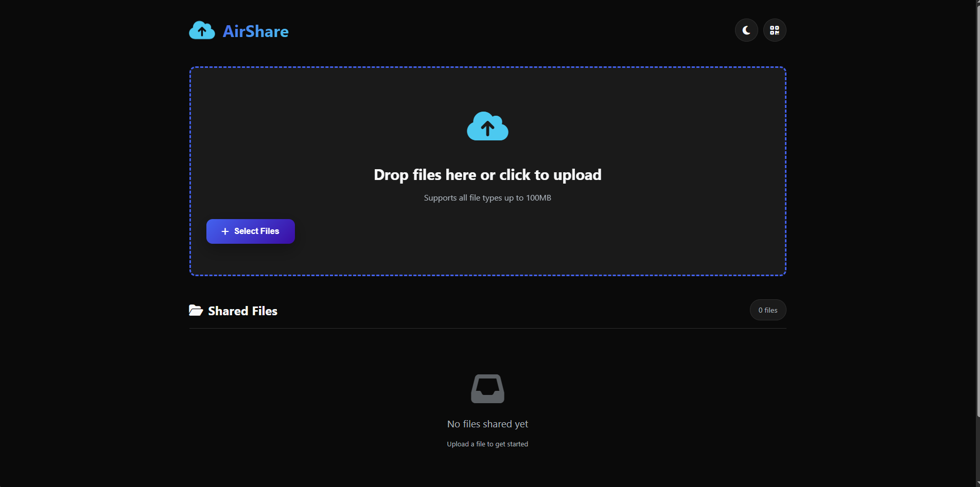Screen dimensions: 980x487
Task: Click the 0 files counter badge
Action: tap(767, 310)
